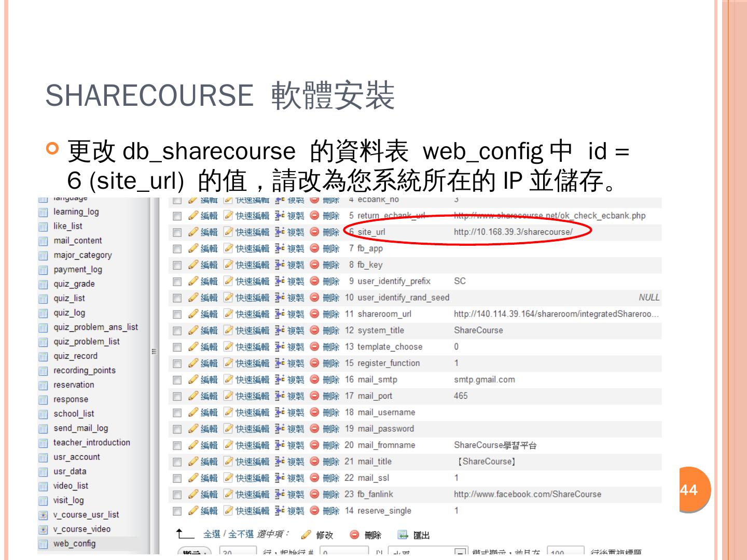This screenshot has width=747, height=560.
Task: Click quick-edit icon in mail_password row
Action: point(228,429)
